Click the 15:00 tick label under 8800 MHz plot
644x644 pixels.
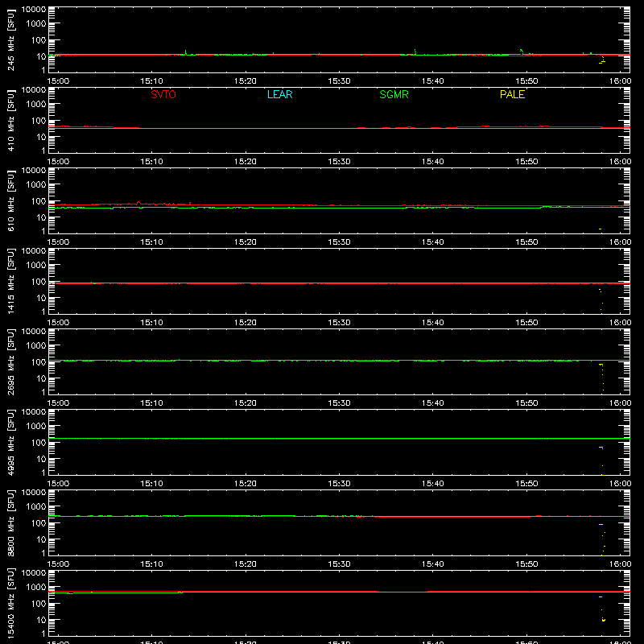click(x=58, y=564)
